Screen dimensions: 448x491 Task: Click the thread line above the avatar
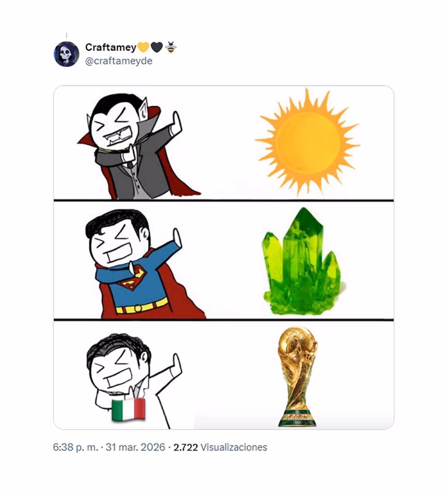66,35
